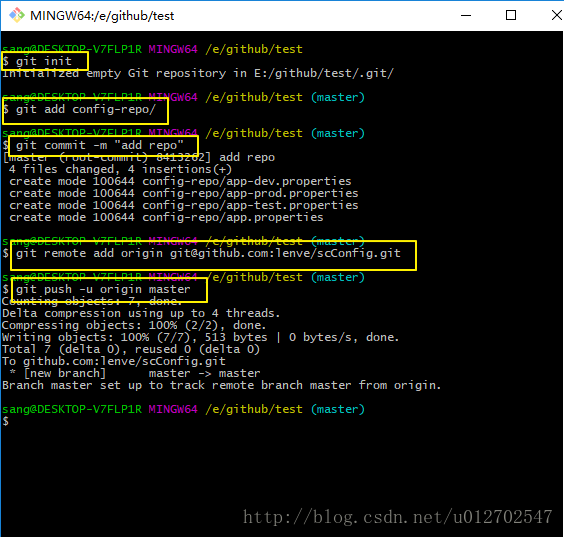Click the 'git push -u origin master' command
564x537 pixels.
(x=103, y=289)
